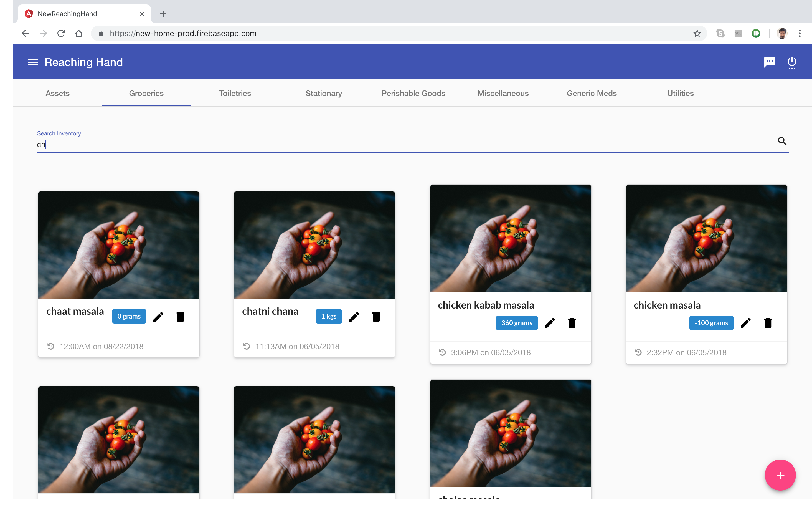Open the hamburger navigation menu
This screenshot has width=812, height=515.
(33, 62)
